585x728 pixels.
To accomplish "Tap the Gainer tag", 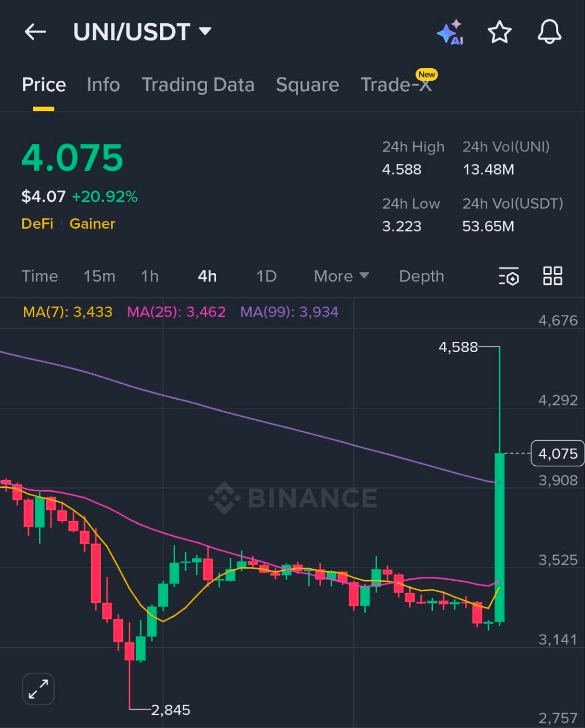I will 92,224.
